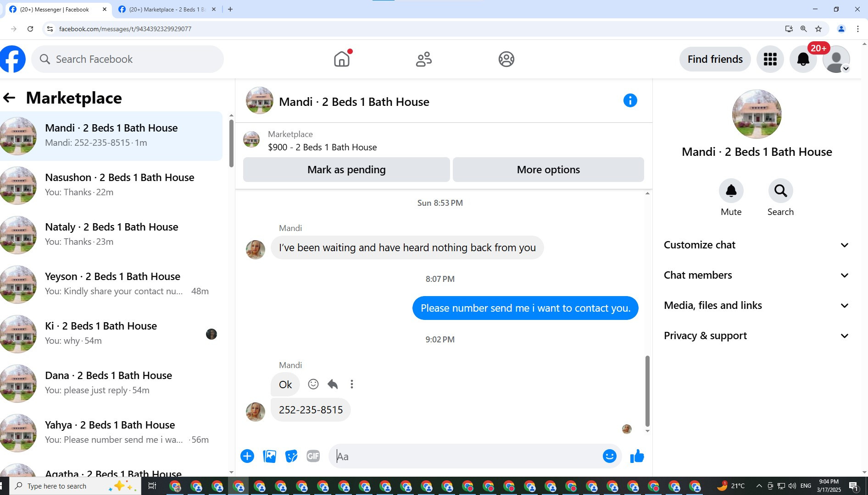Viewport: 868px width, 495px height.
Task: Open conversation information icon
Action: click(630, 100)
